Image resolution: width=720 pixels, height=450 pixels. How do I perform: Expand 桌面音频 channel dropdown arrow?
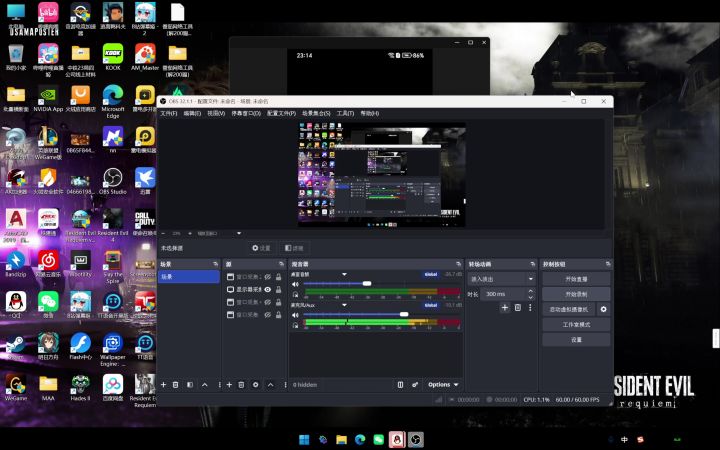coord(344,274)
